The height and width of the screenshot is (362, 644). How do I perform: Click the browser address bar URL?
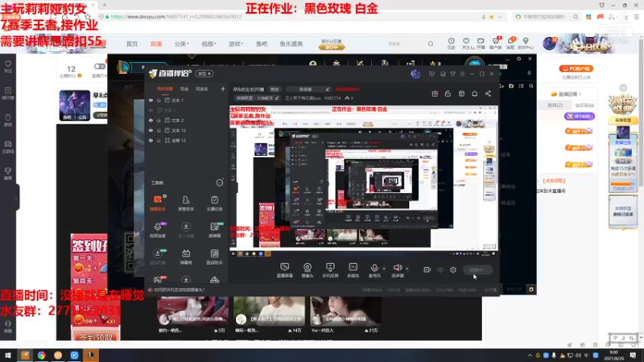[176, 17]
